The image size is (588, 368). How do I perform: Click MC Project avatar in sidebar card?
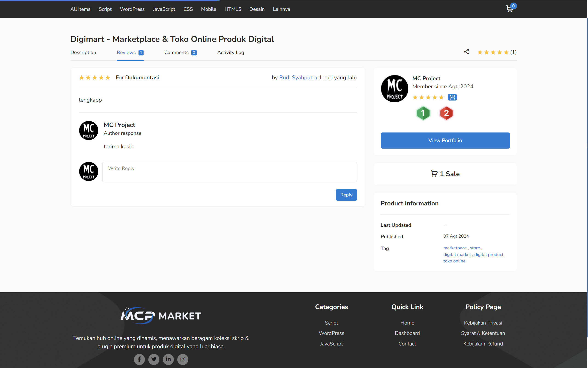(x=395, y=89)
